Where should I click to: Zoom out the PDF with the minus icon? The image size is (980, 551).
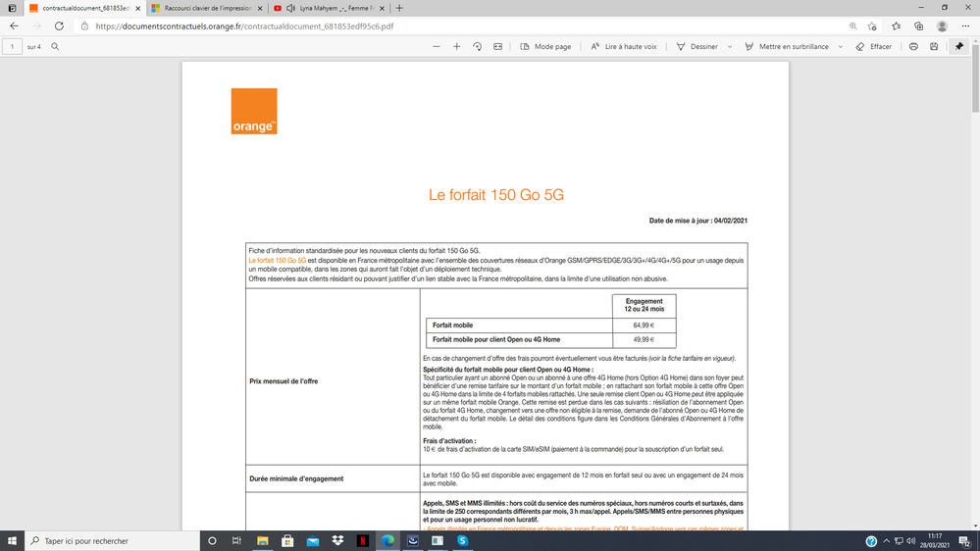click(x=437, y=46)
